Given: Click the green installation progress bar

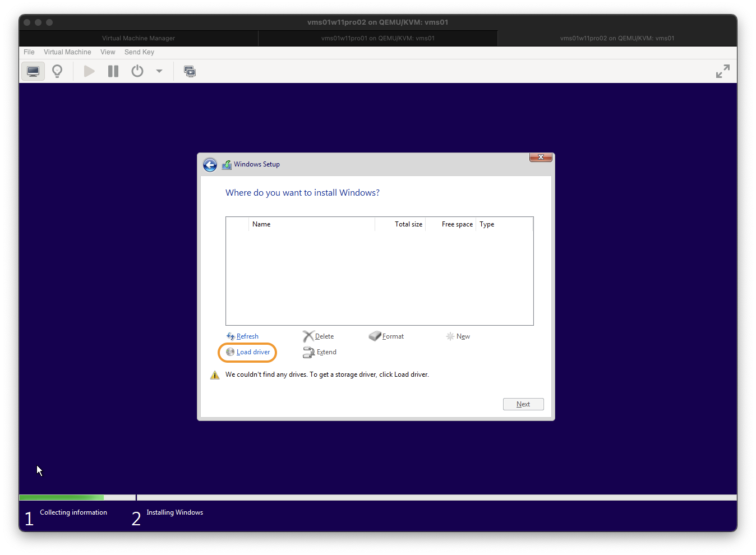Looking at the screenshot, I should point(62,497).
